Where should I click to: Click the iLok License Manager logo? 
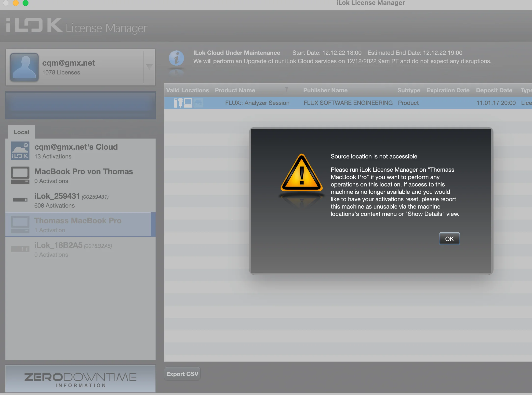77,25
